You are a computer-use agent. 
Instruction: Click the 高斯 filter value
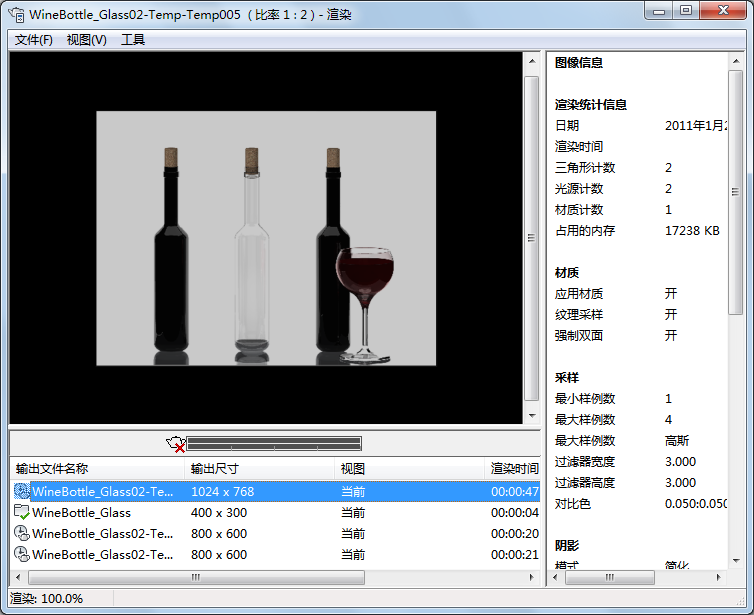click(677, 440)
